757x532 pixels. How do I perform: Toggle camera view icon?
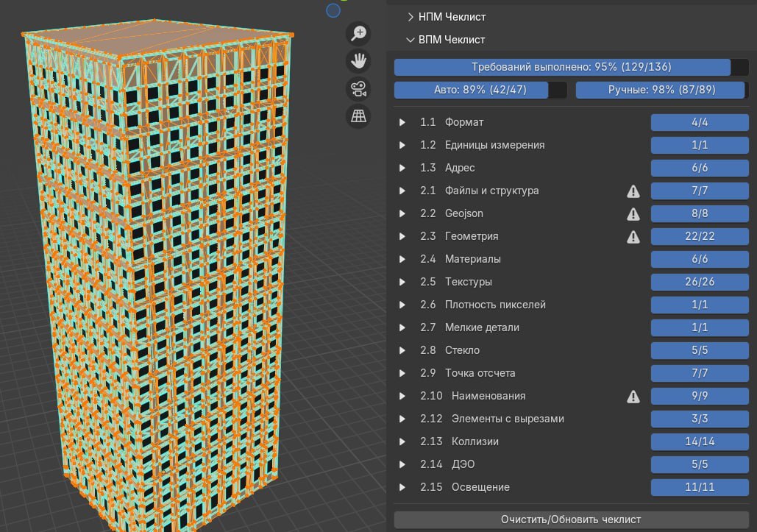click(x=358, y=89)
